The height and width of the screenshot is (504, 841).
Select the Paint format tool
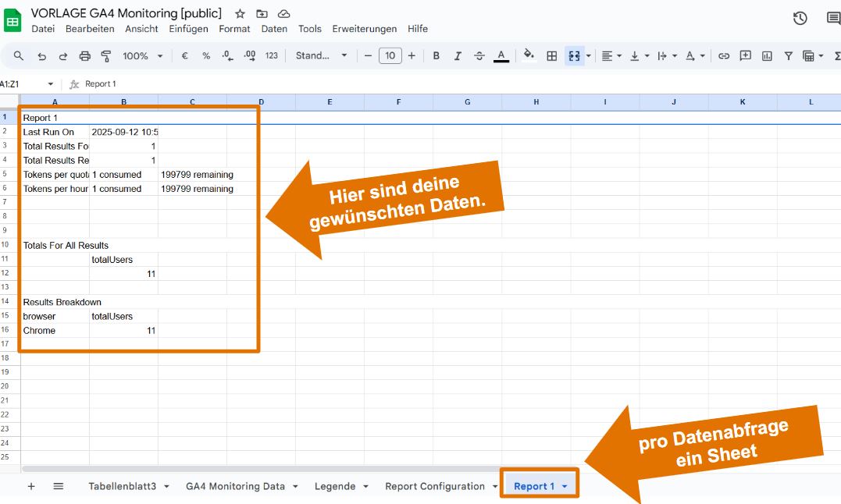105,55
